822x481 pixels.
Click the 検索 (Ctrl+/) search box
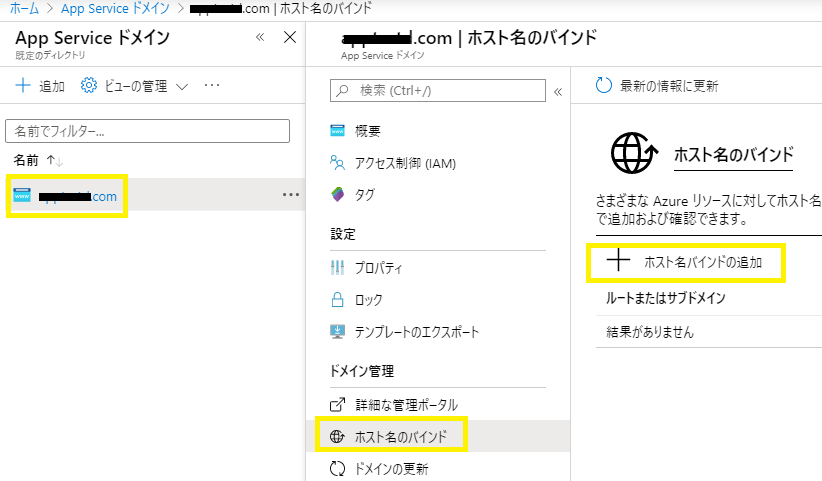coord(438,91)
